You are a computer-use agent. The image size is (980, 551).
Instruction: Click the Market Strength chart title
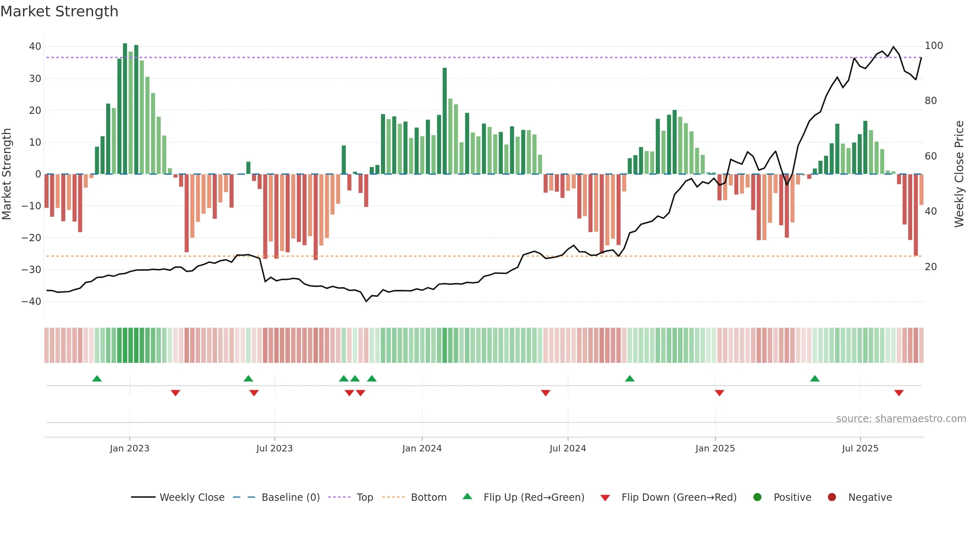[x=59, y=11]
